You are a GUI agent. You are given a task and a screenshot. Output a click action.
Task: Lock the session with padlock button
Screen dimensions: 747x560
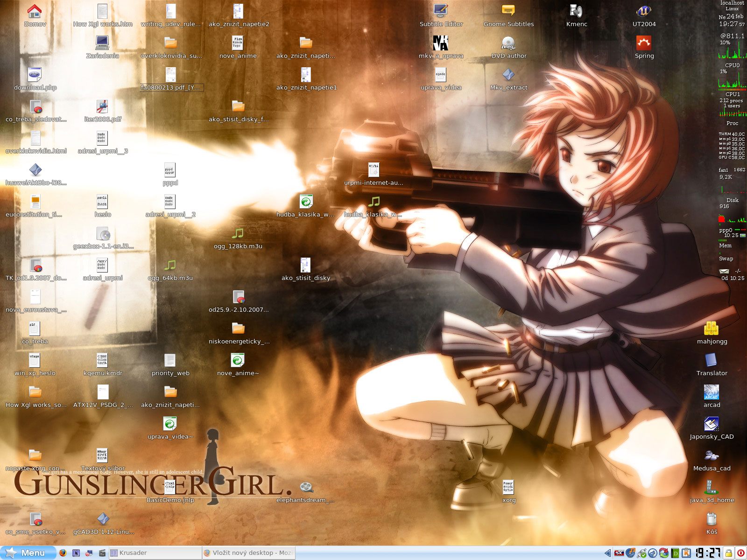click(728, 553)
